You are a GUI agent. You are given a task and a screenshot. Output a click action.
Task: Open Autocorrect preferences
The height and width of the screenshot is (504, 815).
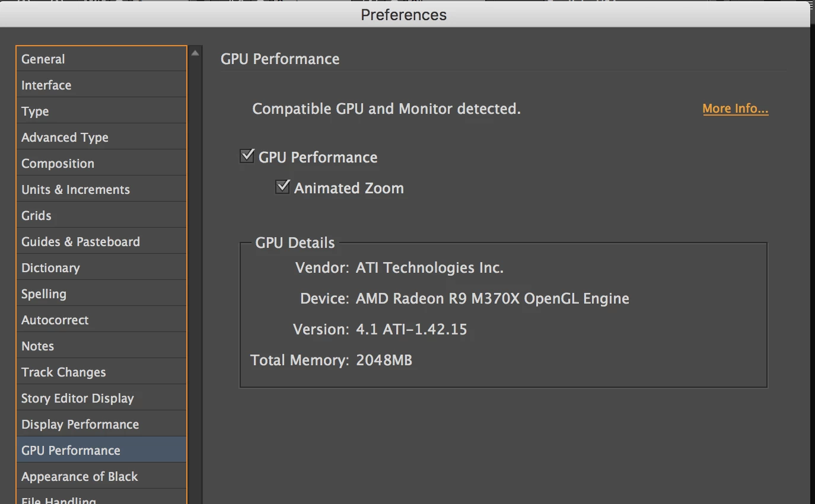pyautogui.click(x=55, y=320)
